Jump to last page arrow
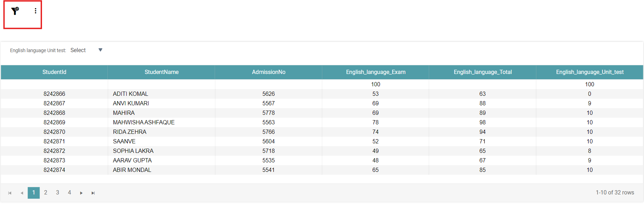 (x=93, y=193)
